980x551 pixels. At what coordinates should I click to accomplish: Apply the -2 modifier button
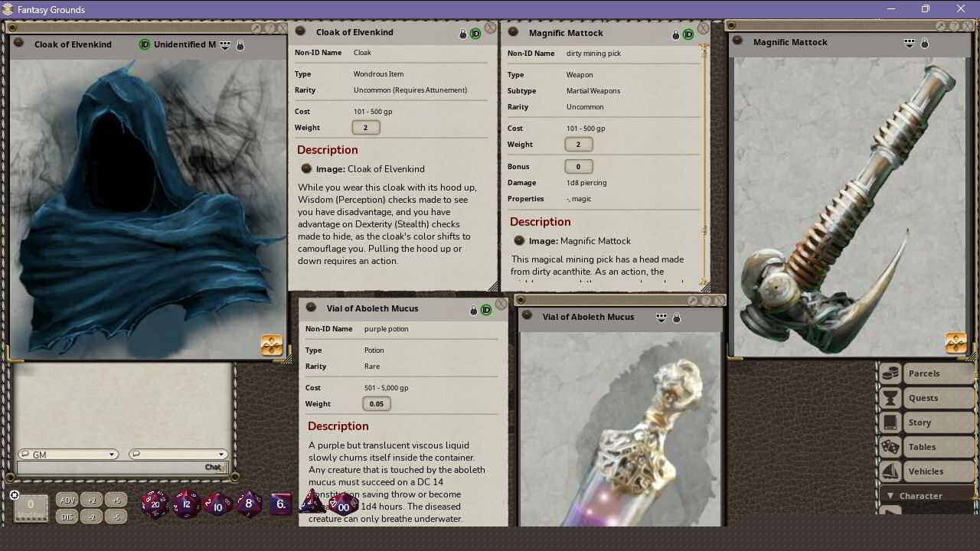tap(92, 517)
